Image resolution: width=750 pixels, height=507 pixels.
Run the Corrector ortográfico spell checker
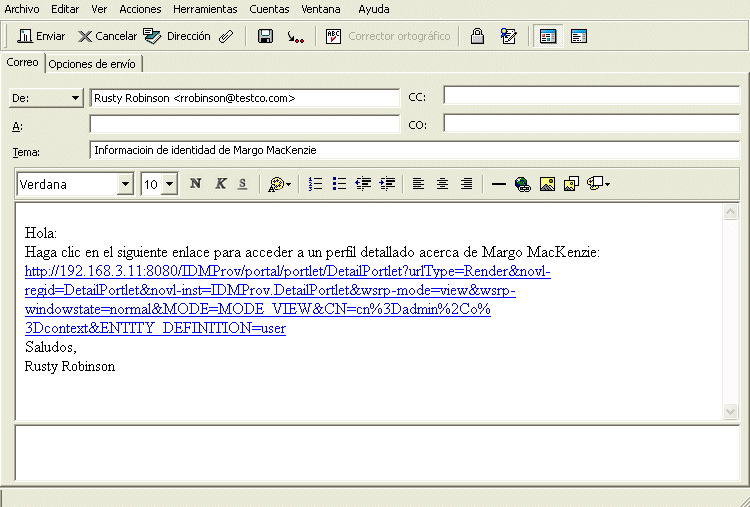388,36
